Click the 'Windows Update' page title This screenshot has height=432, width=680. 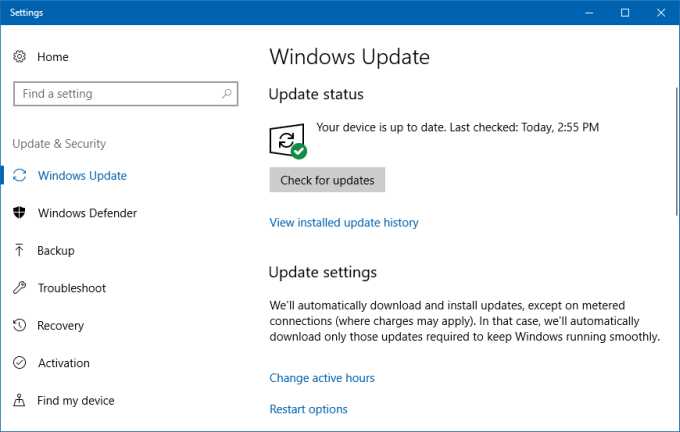pos(350,57)
